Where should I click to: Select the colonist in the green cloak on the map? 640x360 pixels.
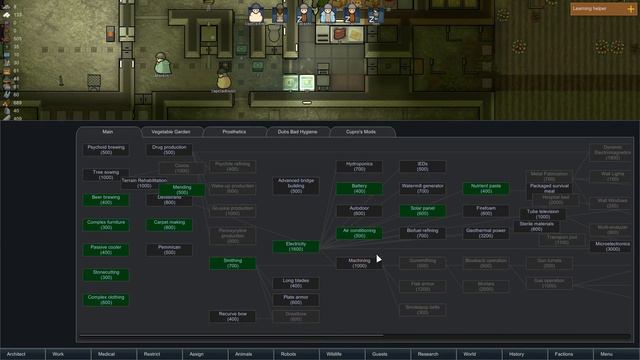point(162,63)
